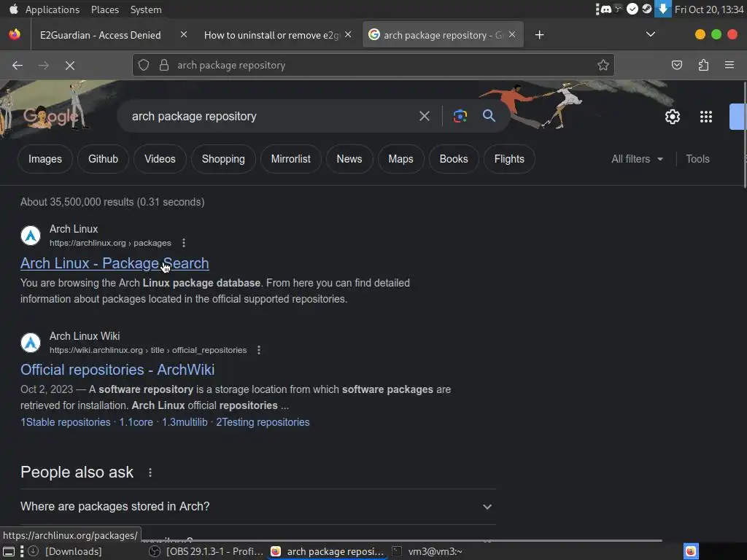The image size is (747, 560).
Task: Expand Where are packages stored in Arch?
Action: coord(258,507)
